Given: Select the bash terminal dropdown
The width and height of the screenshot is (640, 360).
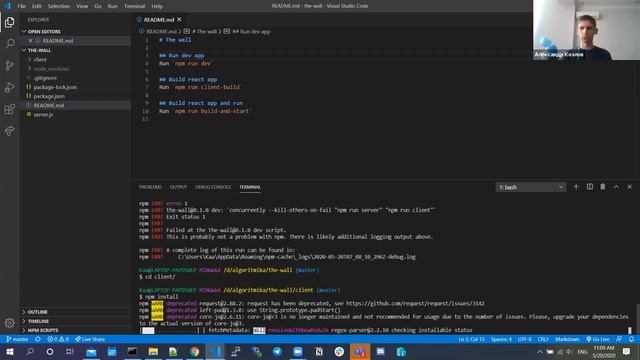Looking at the screenshot, I should [531, 187].
